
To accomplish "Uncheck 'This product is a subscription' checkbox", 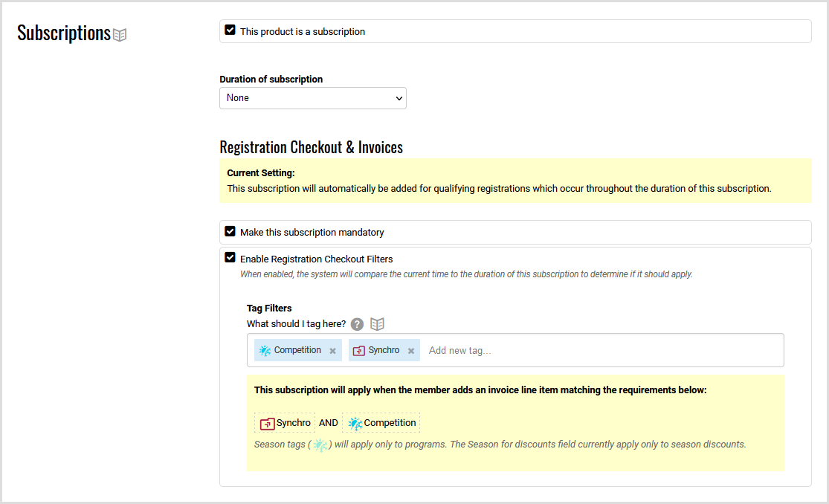I will click(x=230, y=30).
